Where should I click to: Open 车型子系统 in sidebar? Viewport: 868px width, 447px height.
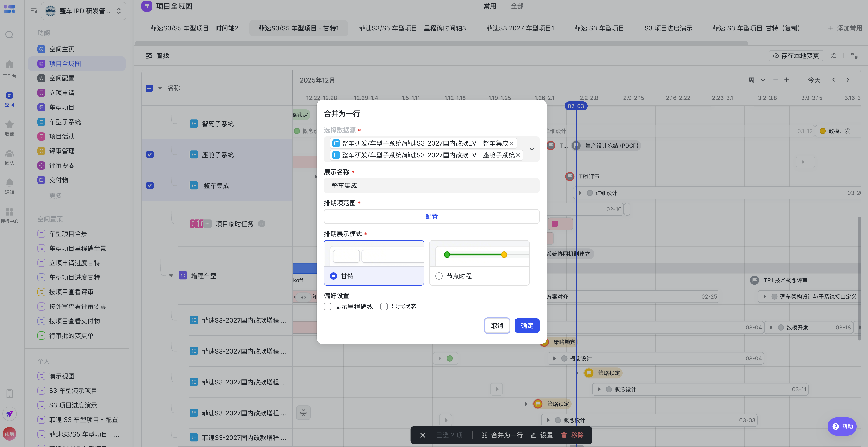click(x=77, y=122)
